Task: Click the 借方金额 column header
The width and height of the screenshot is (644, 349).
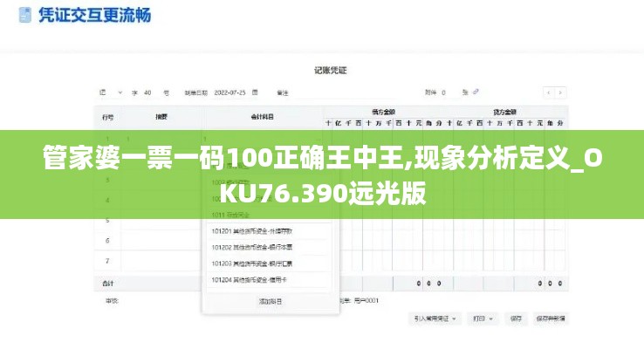Action: (x=384, y=112)
